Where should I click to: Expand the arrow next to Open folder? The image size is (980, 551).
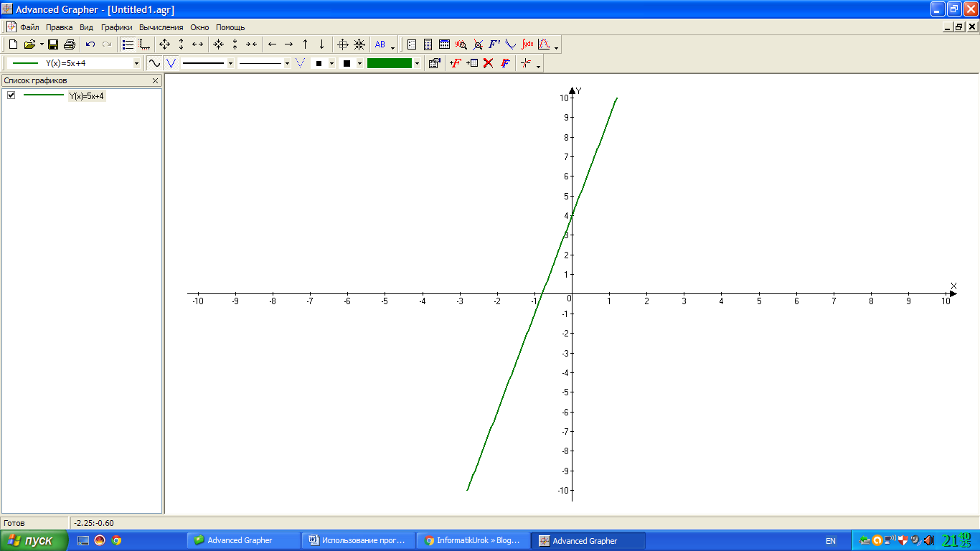42,44
